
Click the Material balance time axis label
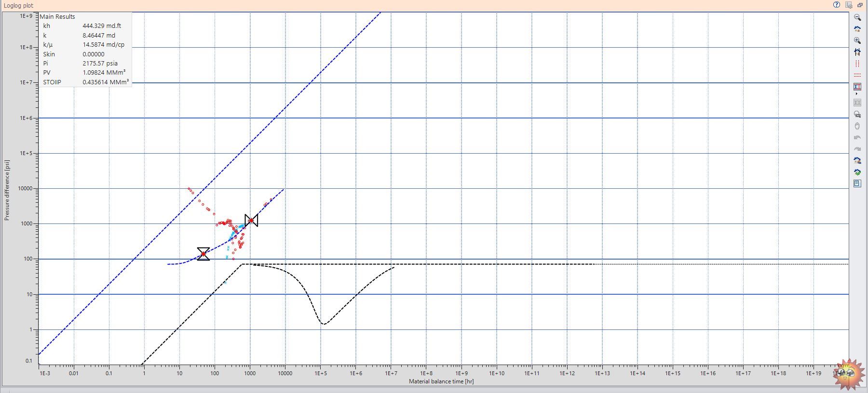click(441, 381)
